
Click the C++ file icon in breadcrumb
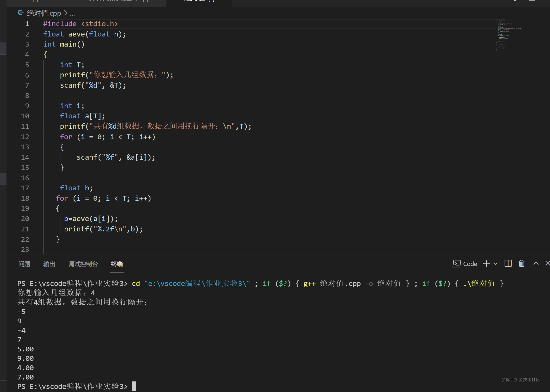(x=21, y=13)
